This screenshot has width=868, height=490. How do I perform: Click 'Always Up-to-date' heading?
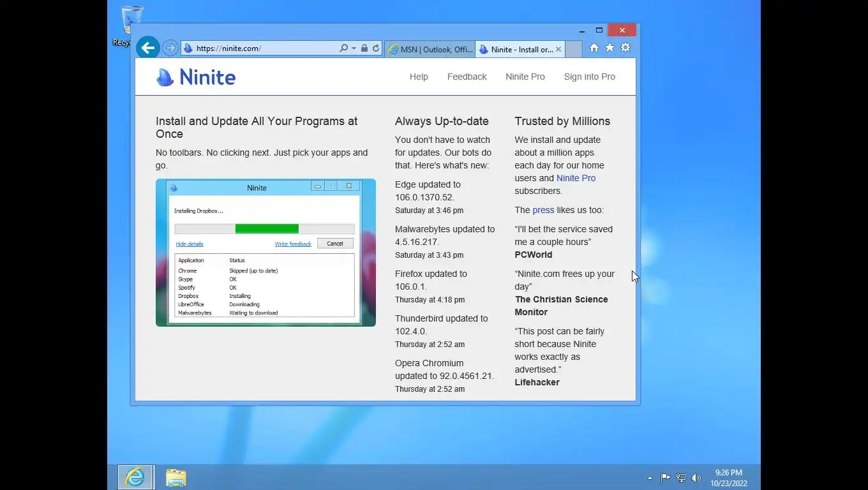[442, 121]
